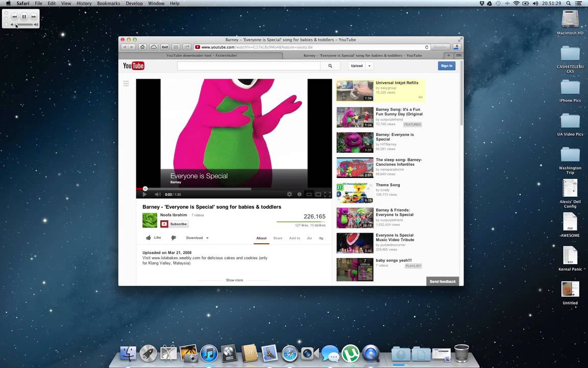Skip to next track in mini controller
This screenshot has height=368, width=588.
coord(34,16)
